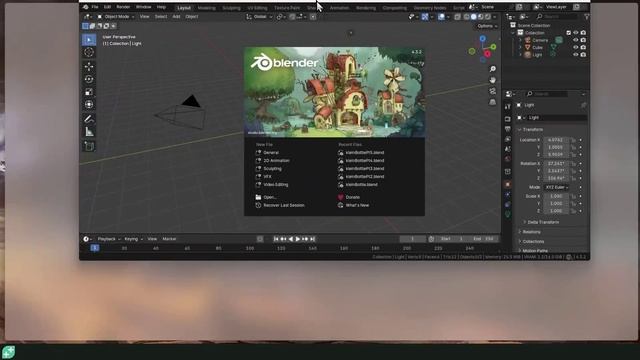
Task: Click the Donate heart icon
Action: click(340, 197)
